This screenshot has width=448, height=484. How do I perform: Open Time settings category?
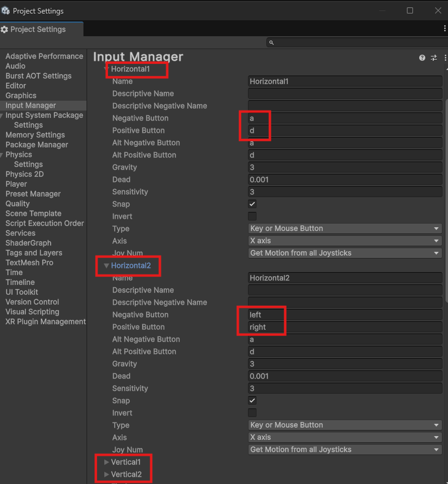click(14, 273)
